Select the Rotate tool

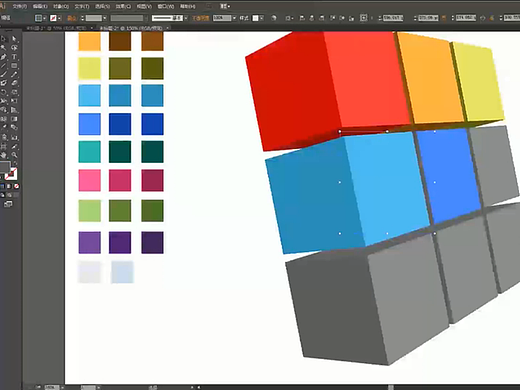(x=4, y=92)
